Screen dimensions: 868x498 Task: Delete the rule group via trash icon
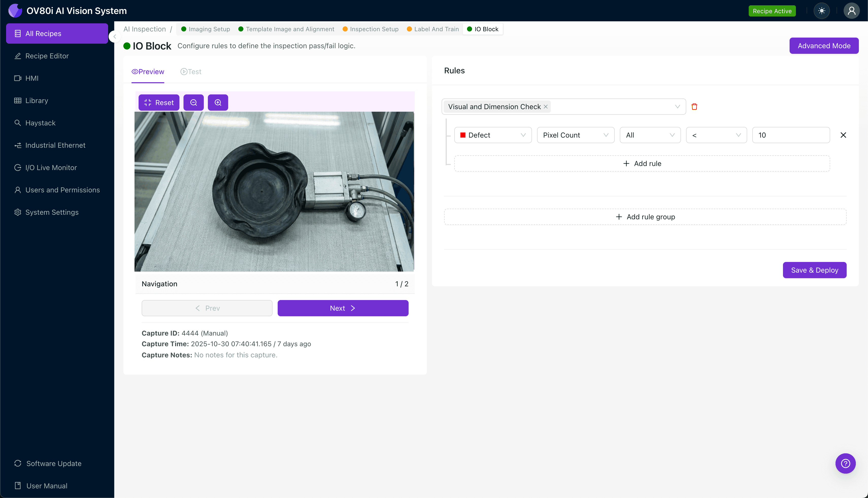click(x=695, y=106)
